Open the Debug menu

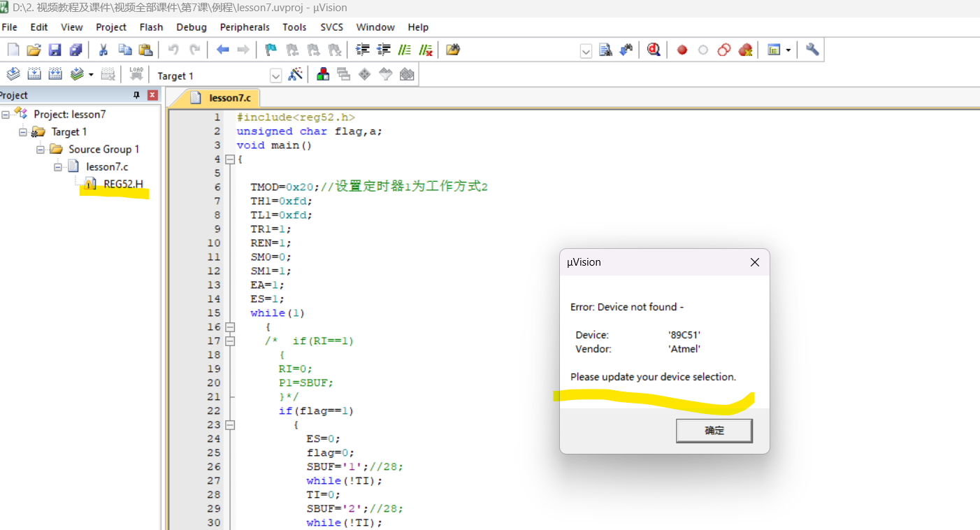192,27
